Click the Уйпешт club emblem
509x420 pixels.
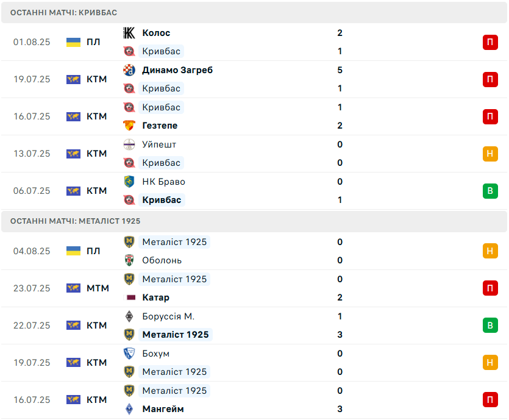click(129, 144)
